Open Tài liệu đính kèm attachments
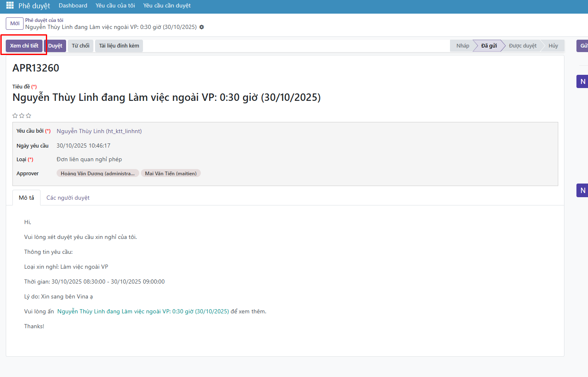 click(119, 46)
